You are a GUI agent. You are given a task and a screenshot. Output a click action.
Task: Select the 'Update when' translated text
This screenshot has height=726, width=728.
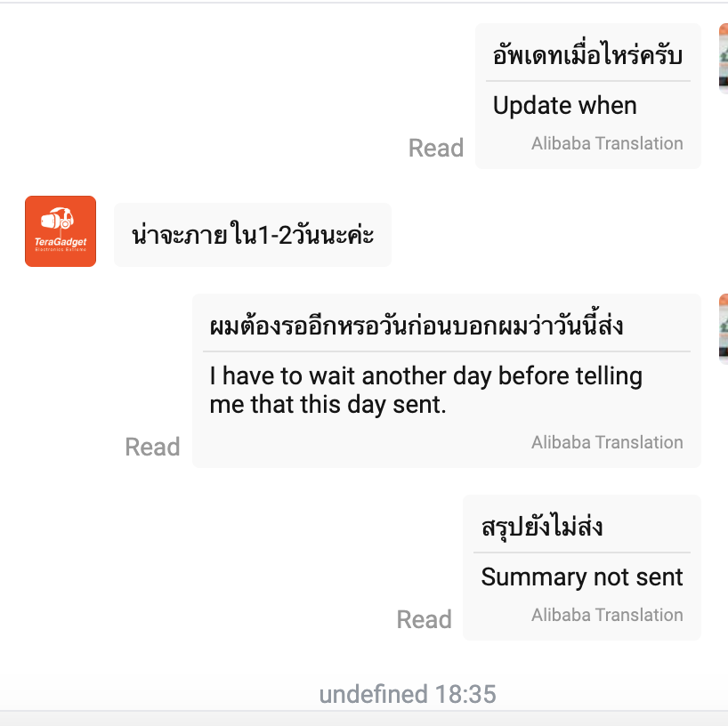[564, 106]
